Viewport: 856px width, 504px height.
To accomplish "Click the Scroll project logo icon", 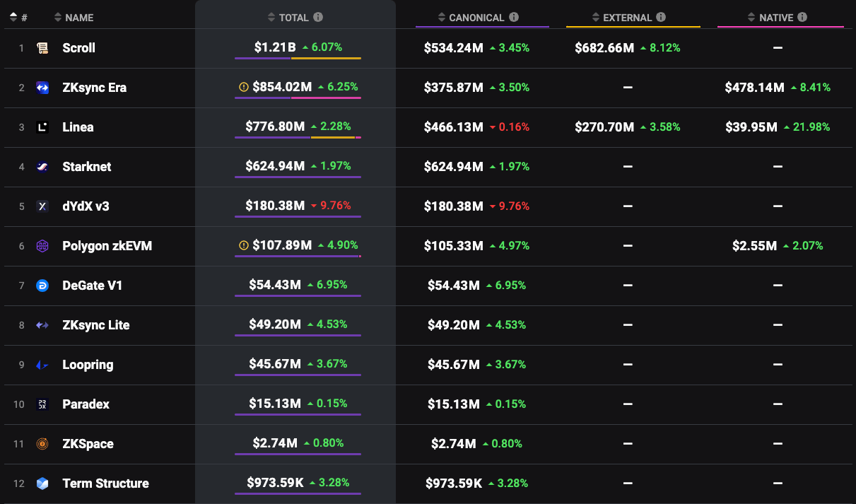I will pyautogui.click(x=42, y=48).
